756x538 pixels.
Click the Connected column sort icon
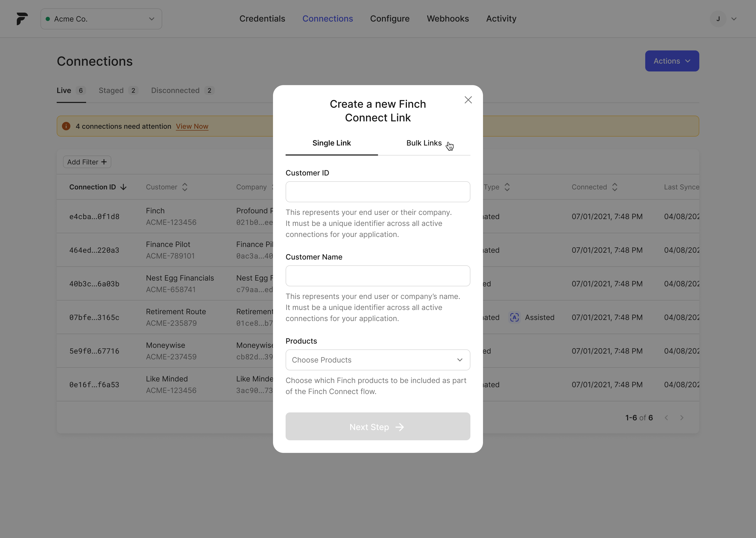[615, 187]
